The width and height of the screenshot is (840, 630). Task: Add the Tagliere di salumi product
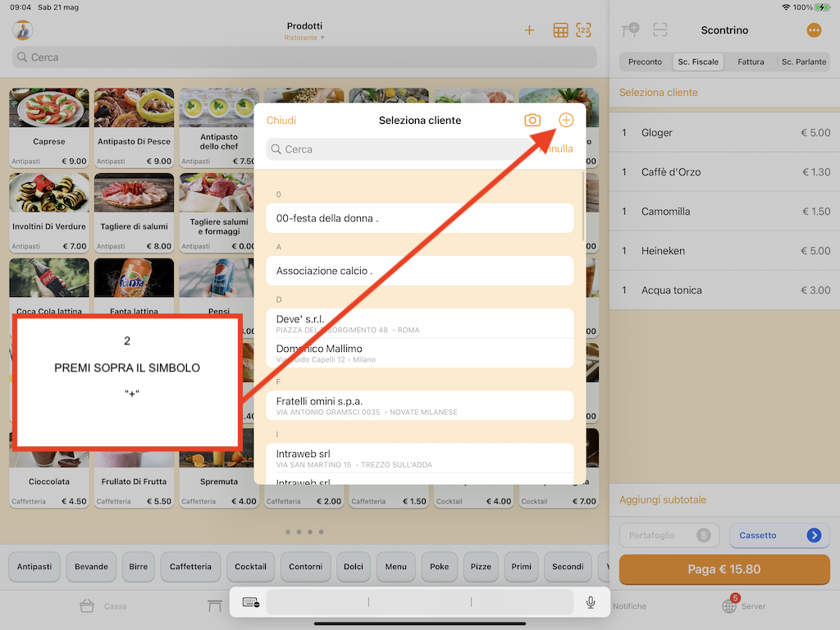coord(134,212)
